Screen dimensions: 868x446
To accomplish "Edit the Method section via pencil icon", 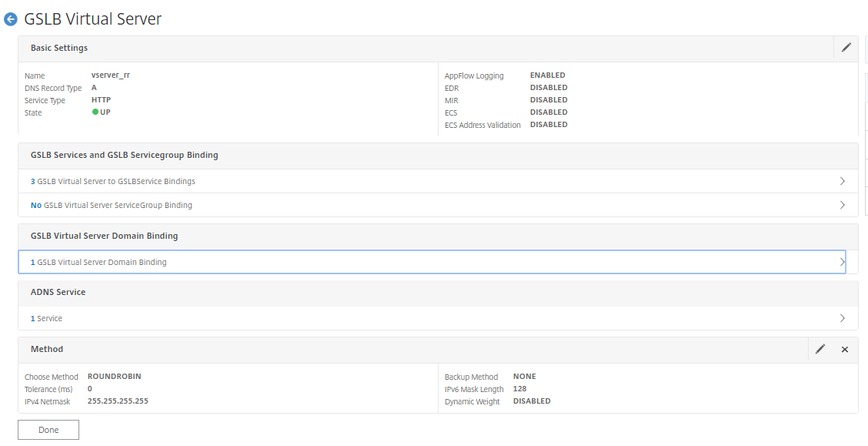I will click(820, 349).
